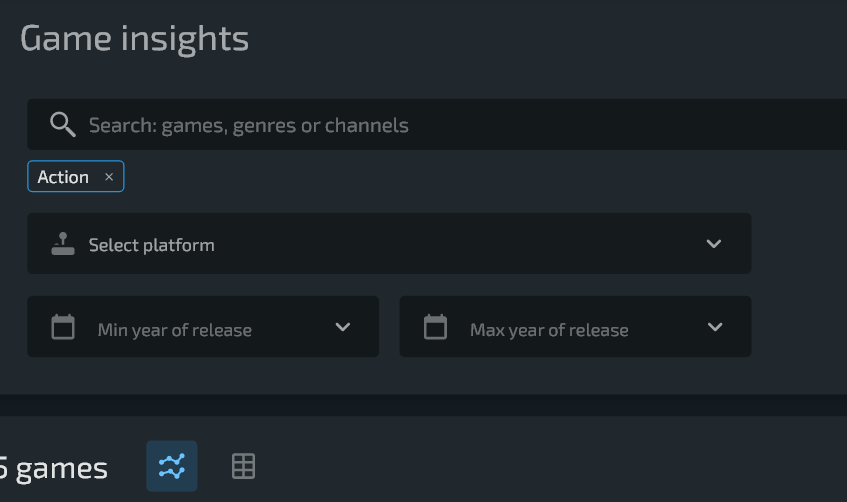Screen dimensions: 847x502
Task: Click the Min year of release placeholder text
Action: click(x=174, y=330)
